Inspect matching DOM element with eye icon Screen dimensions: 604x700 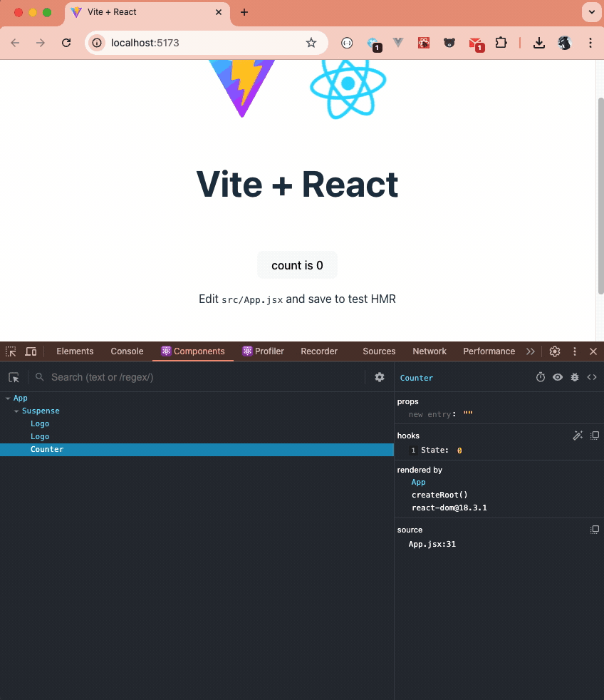click(x=558, y=377)
